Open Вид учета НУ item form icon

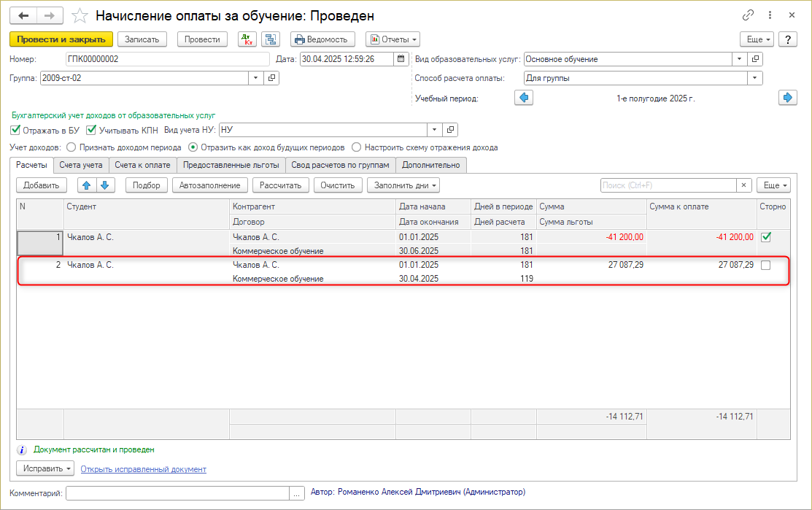[x=451, y=130]
